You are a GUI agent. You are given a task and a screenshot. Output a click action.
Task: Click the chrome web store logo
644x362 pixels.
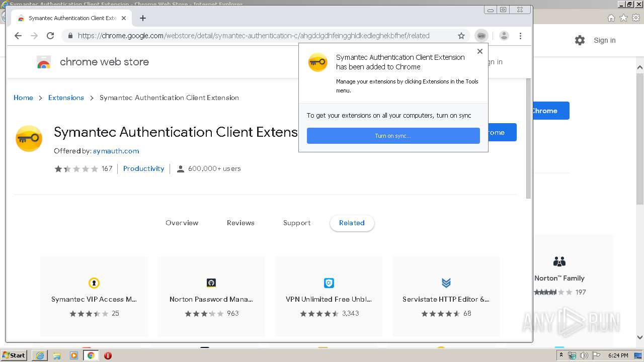pyautogui.click(x=93, y=62)
